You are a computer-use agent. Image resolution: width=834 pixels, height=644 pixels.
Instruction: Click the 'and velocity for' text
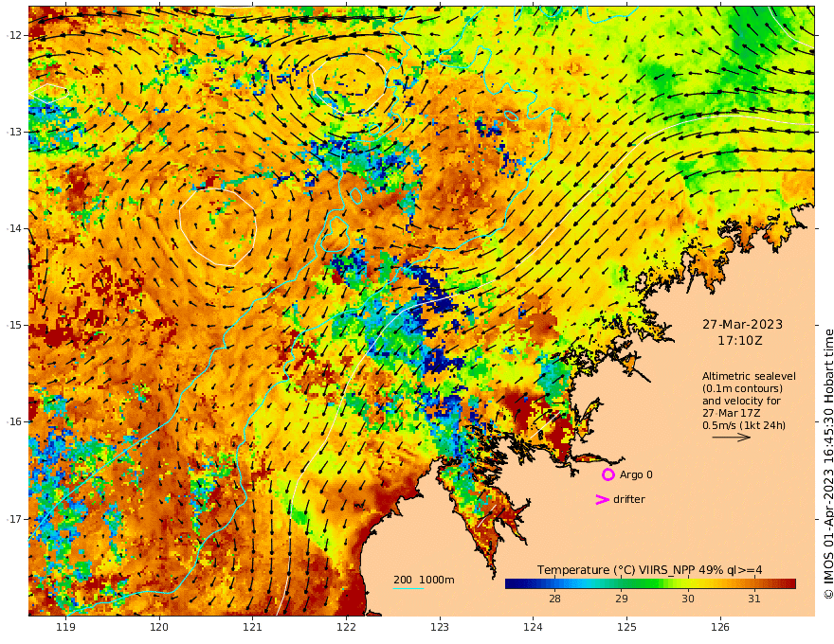click(x=741, y=401)
